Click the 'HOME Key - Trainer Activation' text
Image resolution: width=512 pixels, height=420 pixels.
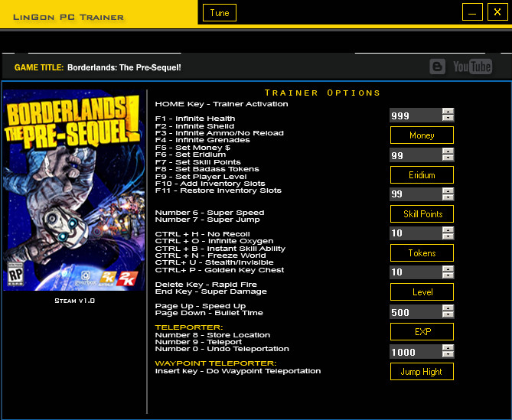[221, 104]
